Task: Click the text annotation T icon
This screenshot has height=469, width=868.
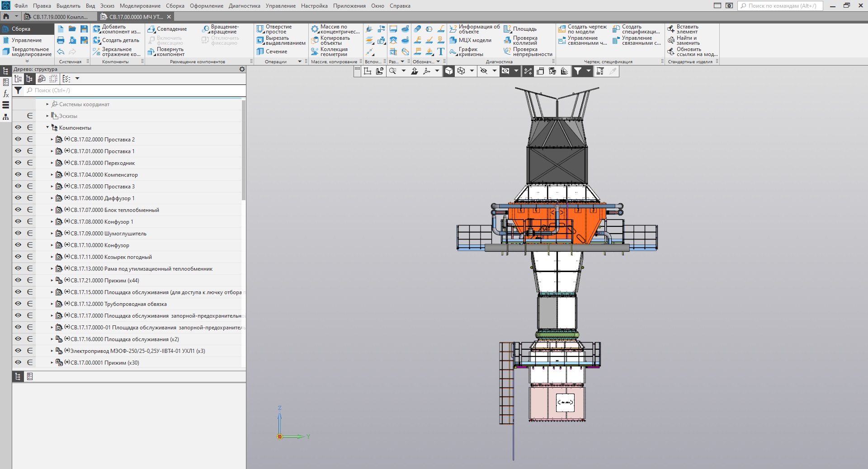Action: 441,52
